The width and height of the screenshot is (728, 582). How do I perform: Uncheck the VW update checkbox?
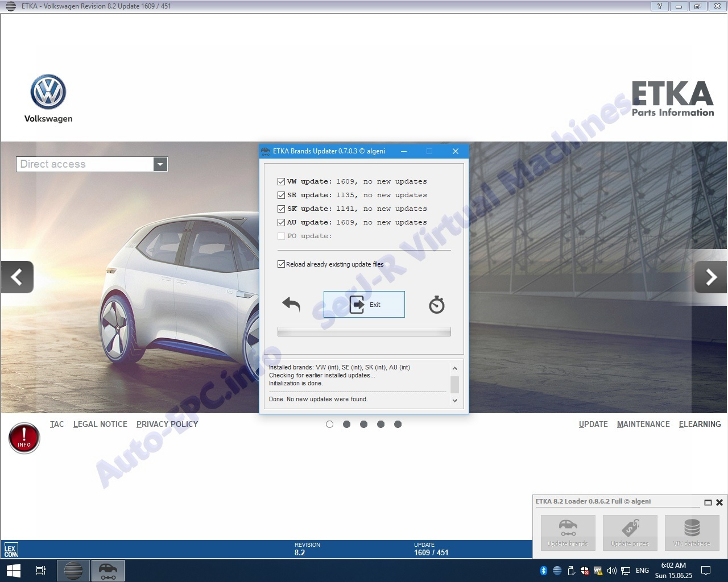pos(281,182)
